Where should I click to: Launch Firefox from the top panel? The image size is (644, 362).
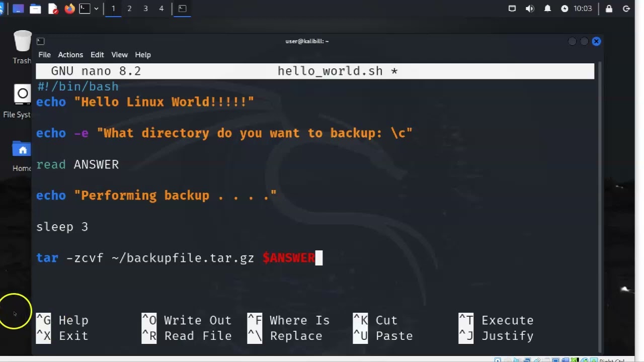(x=69, y=9)
